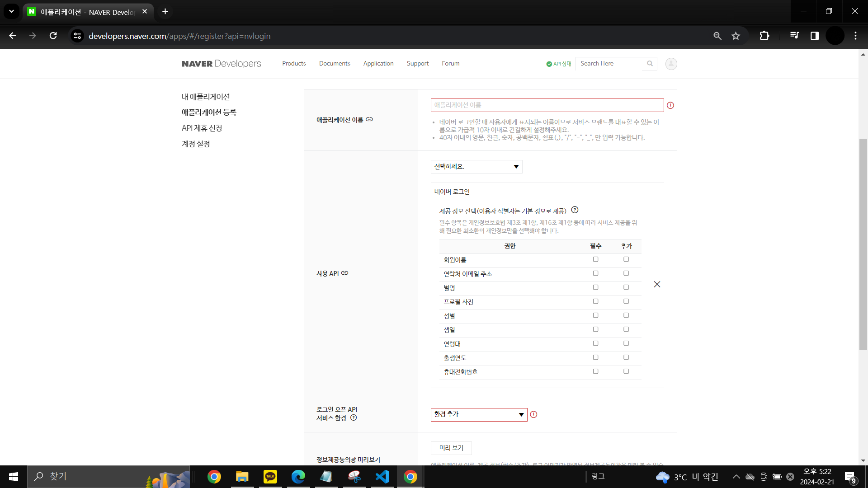Click the user profile avatar icon

[671, 64]
